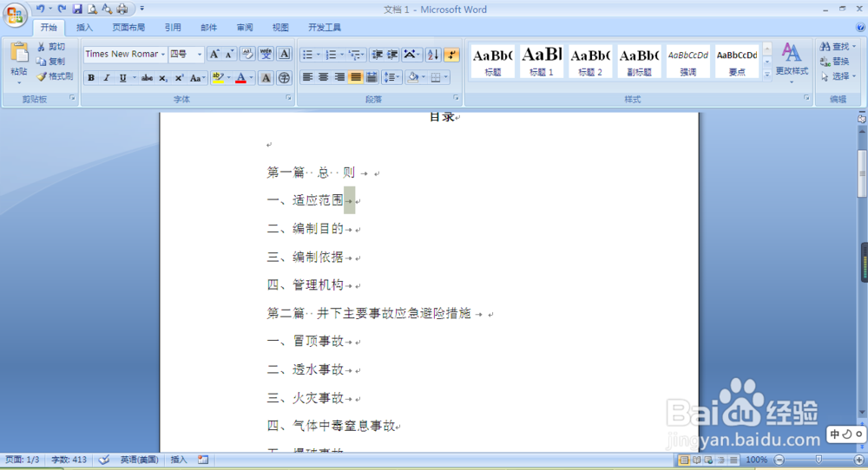Toggle italic formatting
The width and height of the screenshot is (868, 470).
[x=106, y=78]
